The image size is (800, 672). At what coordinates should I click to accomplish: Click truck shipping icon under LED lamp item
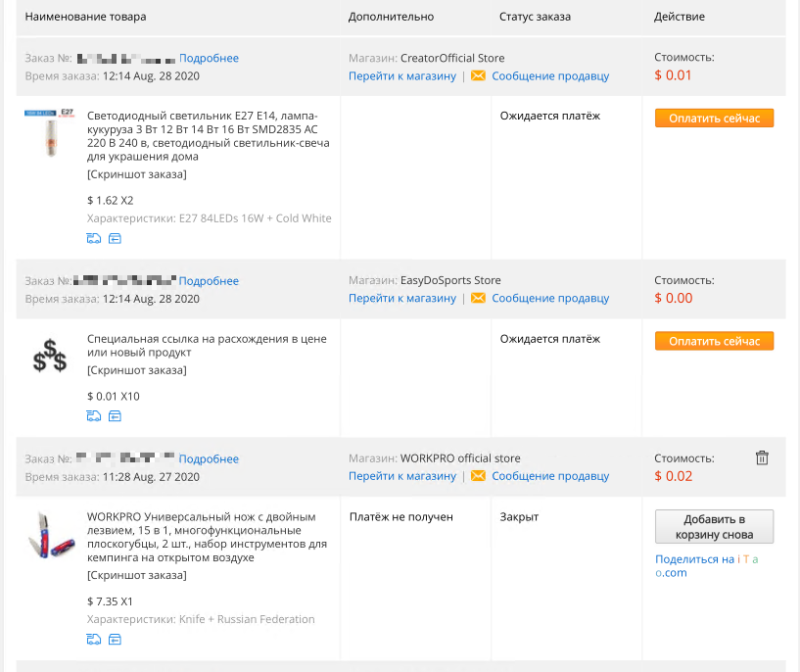[93, 238]
